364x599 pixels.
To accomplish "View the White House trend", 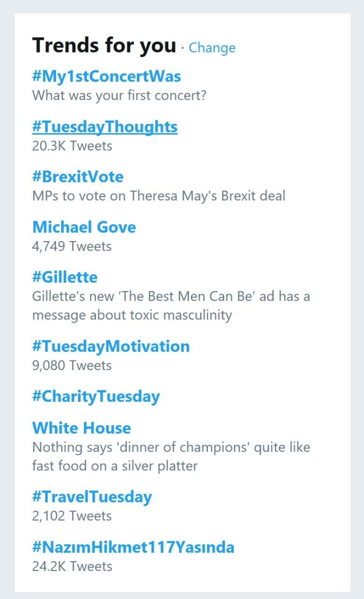I will point(81,428).
